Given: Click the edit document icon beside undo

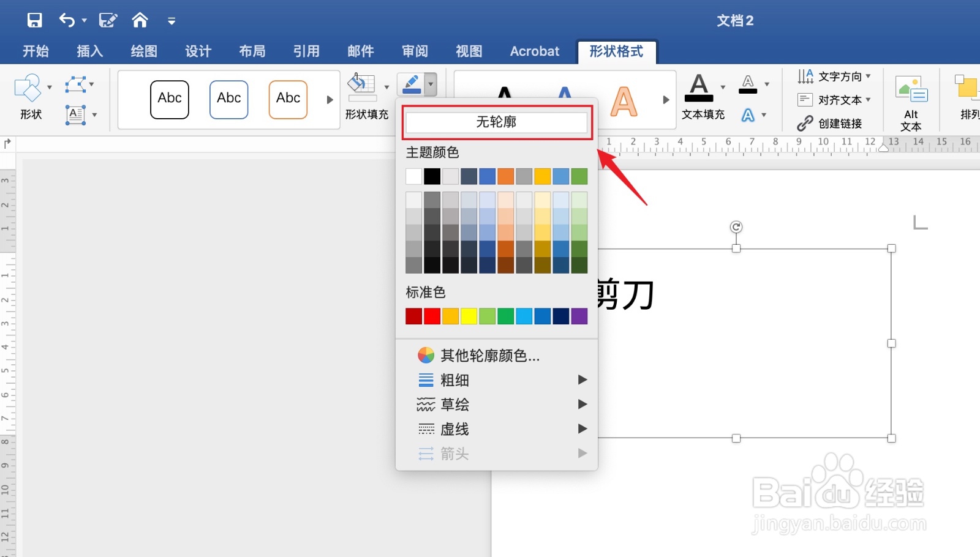Looking at the screenshot, I should pyautogui.click(x=108, y=20).
